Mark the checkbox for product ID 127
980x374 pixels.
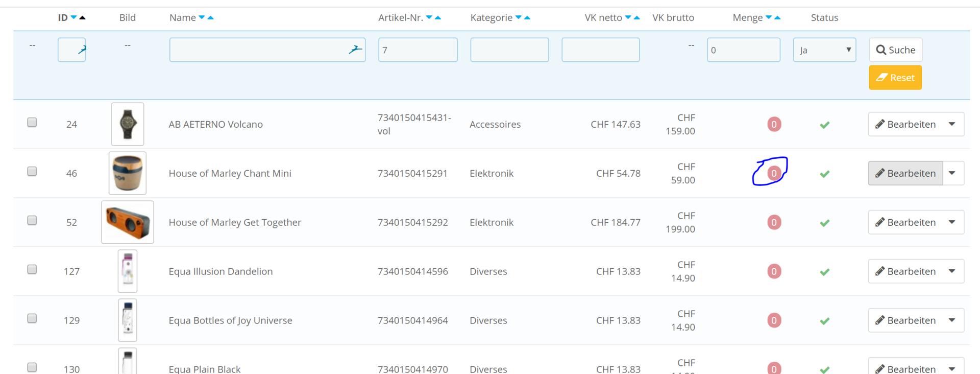coord(32,269)
